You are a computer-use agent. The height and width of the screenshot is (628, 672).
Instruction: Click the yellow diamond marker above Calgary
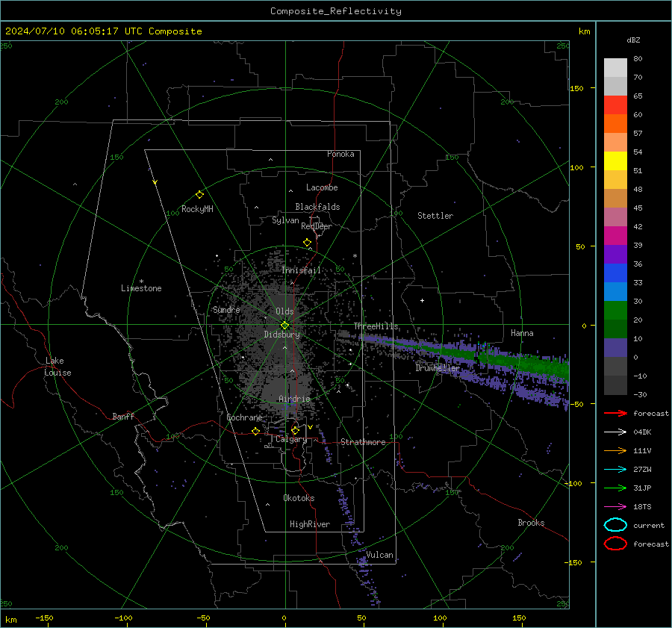point(295,430)
